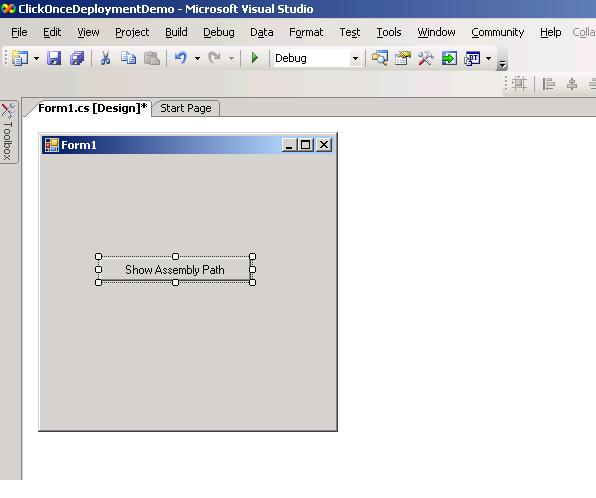Open the Debug configuration combo box

(317, 59)
